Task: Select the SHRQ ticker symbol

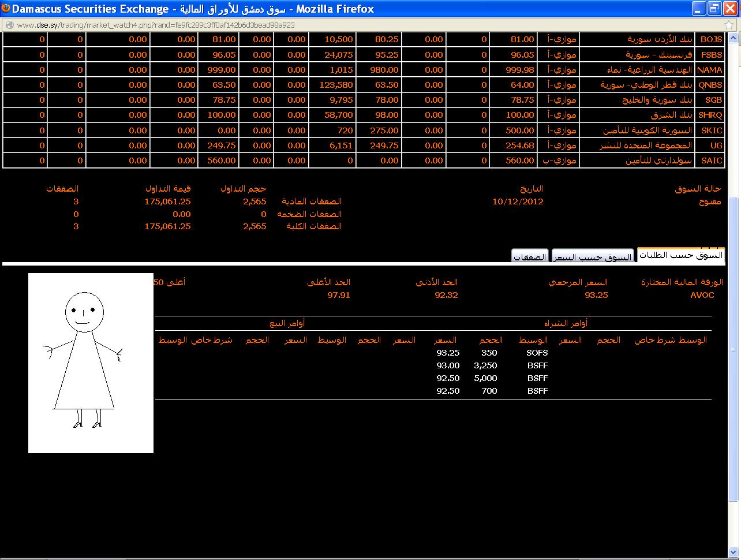Action: pos(710,115)
